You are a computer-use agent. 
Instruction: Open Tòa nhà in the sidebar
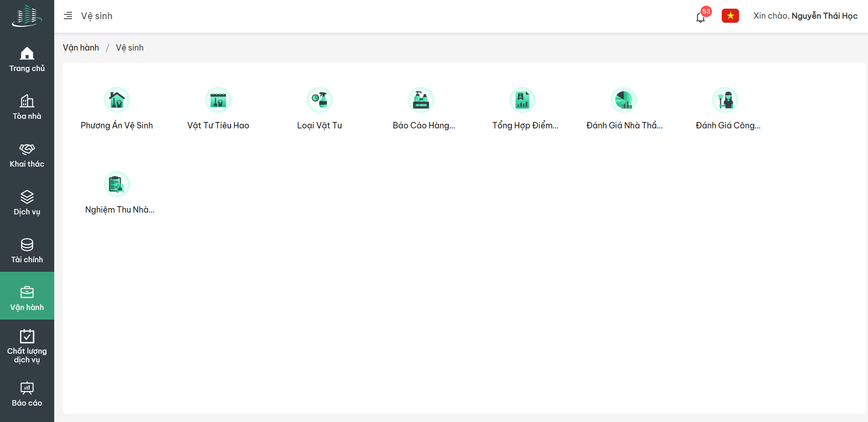(x=27, y=107)
